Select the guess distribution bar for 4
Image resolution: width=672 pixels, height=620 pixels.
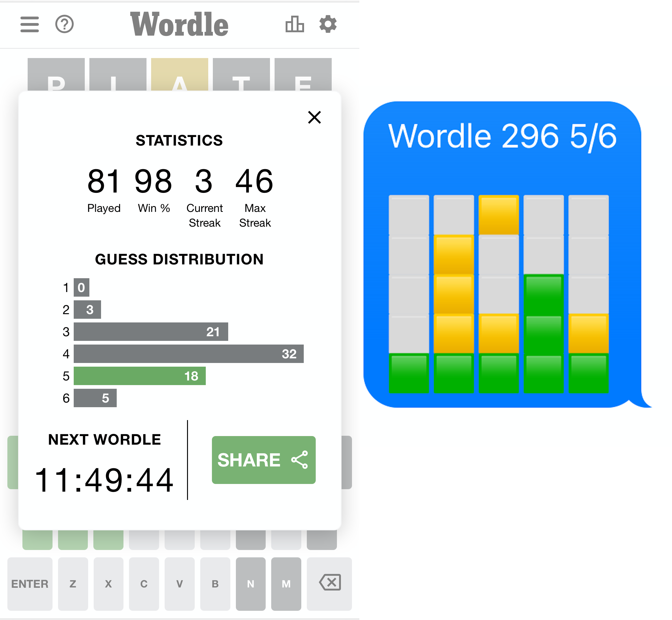pyautogui.click(x=184, y=354)
